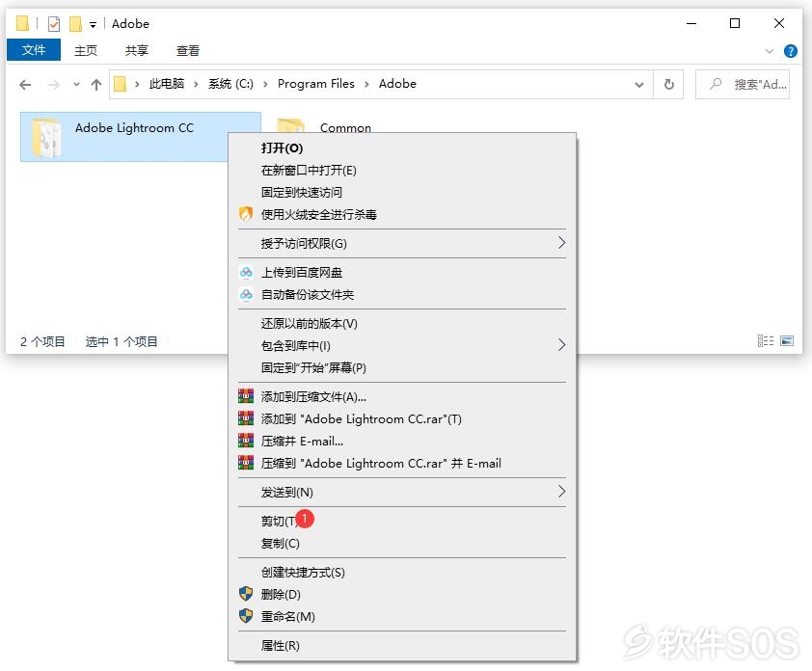Maximize the Adobe Explorer window
812x671 pixels.
point(734,23)
